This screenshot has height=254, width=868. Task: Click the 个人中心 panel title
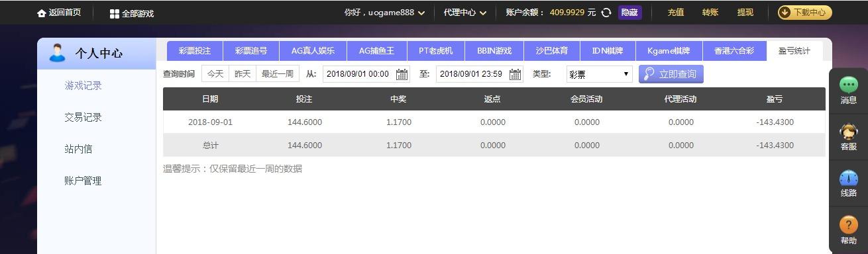coord(99,54)
